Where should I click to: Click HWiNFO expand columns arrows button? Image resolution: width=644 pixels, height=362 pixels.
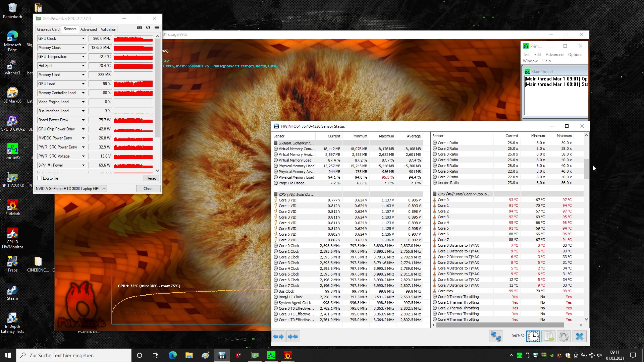278,337
